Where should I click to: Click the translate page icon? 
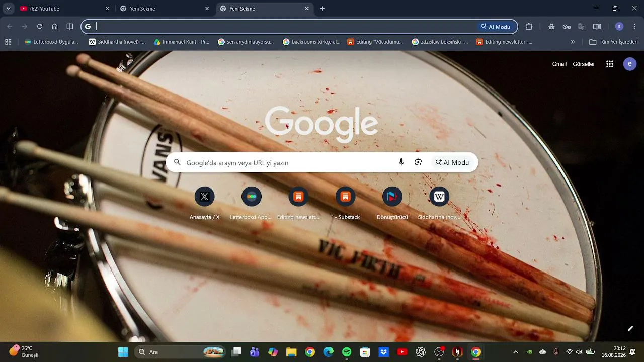click(x=582, y=27)
